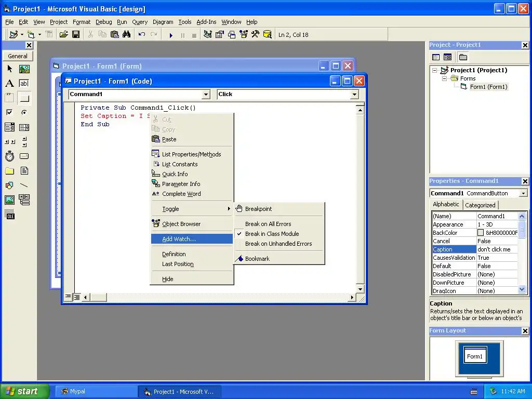Click the toolbar Paste clipboard icon

pyautogui.click(x=115, y=35)
